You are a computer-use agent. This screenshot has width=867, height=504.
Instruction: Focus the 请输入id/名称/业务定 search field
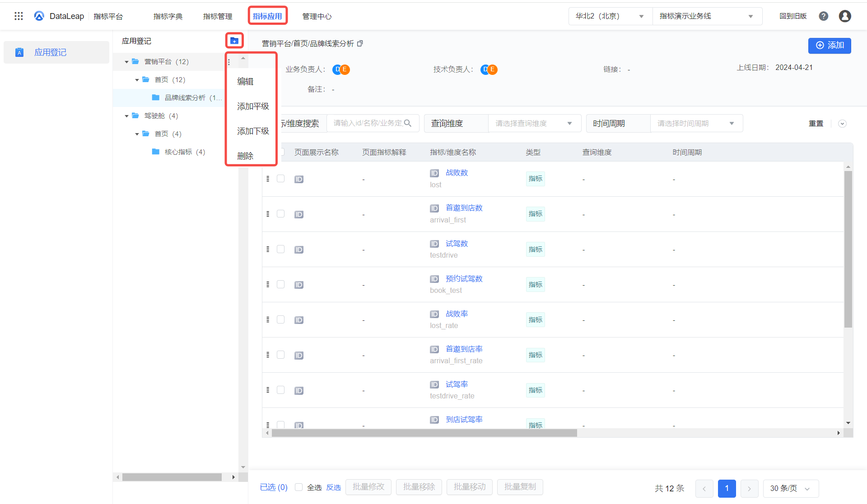[373, 123]
